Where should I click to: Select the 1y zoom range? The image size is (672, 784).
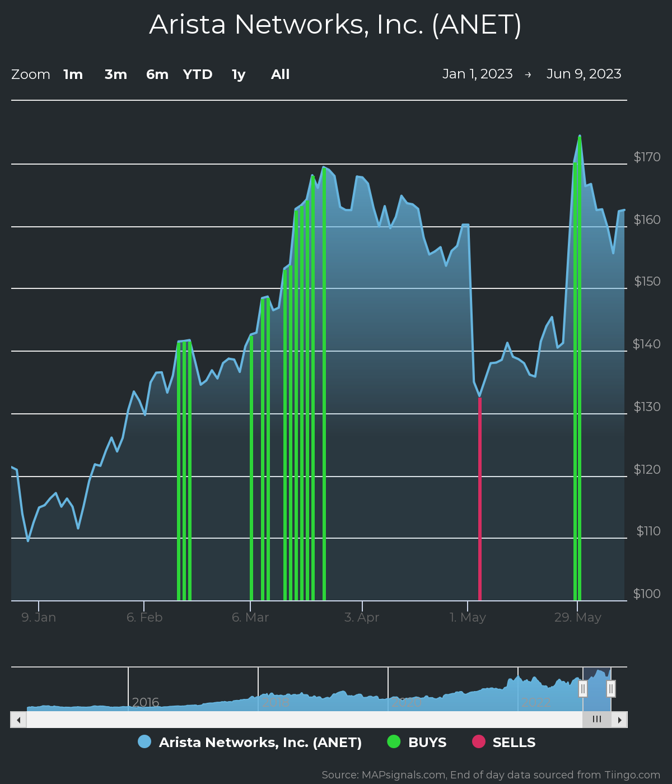(239, 74)
